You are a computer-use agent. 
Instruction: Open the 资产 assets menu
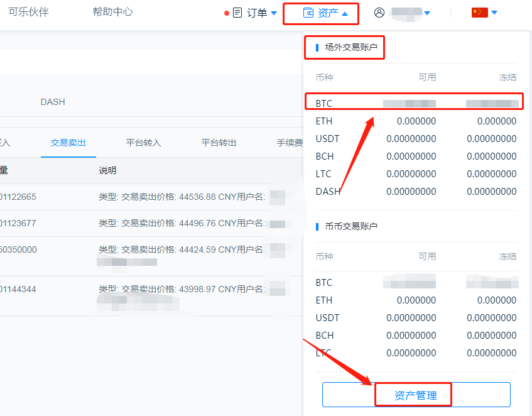pos(328,13)
